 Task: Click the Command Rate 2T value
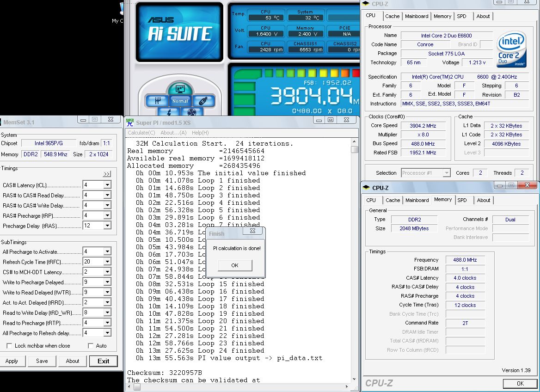465,323
